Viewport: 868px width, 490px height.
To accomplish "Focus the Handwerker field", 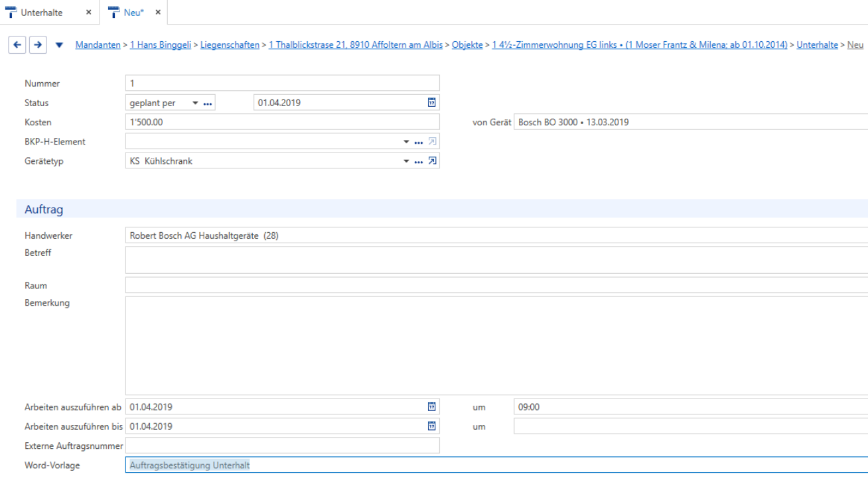I will pos(496,235).
